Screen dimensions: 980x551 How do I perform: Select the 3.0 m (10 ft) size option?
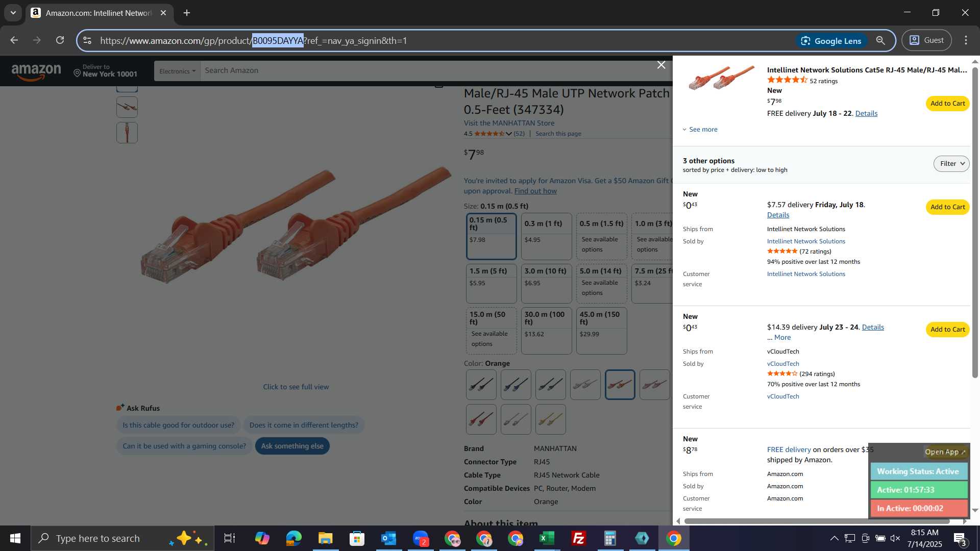546,284
